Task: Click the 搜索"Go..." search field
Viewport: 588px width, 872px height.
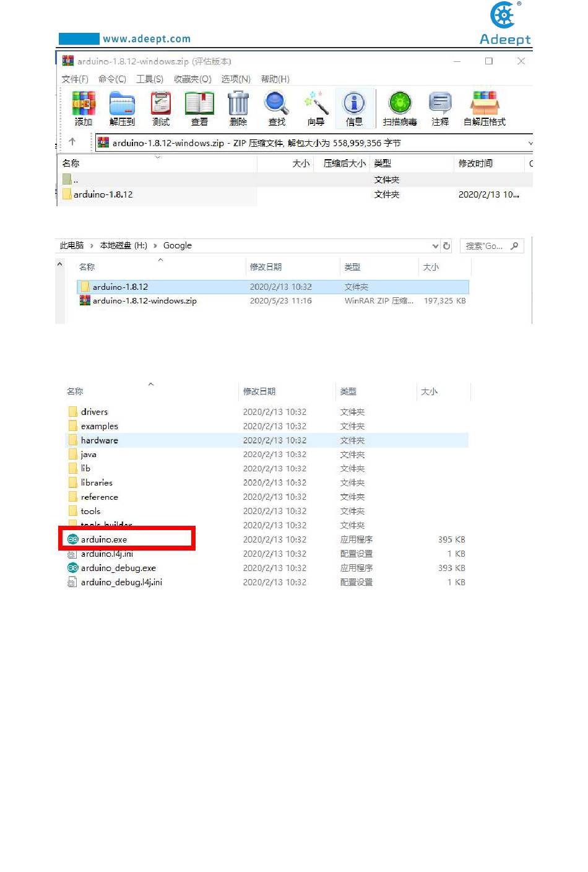Action: 492,246
